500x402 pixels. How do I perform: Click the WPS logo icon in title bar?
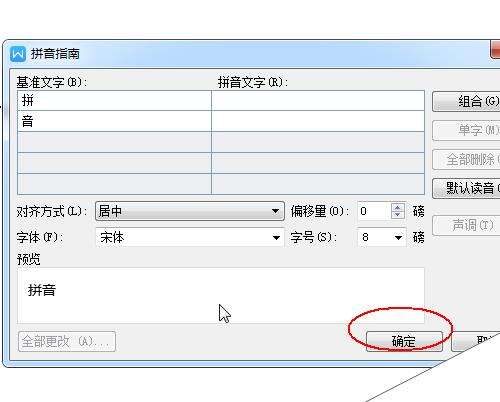tap(18, 53)
